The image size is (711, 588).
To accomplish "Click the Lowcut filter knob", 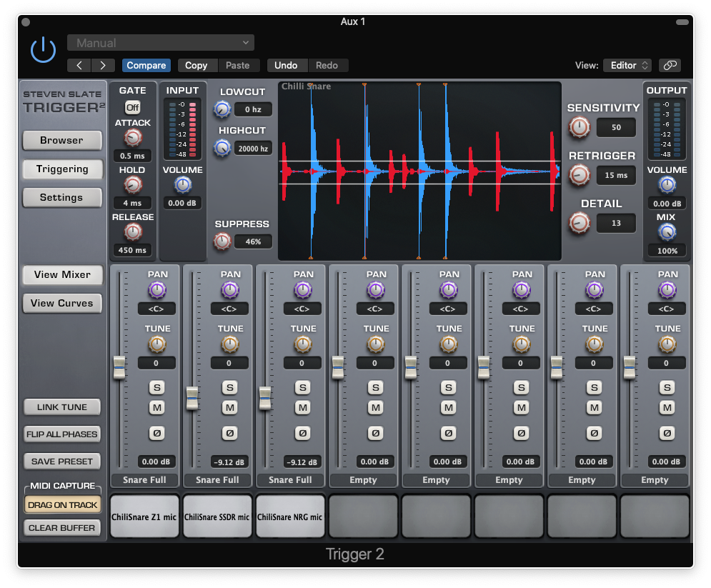I will 222,109.
